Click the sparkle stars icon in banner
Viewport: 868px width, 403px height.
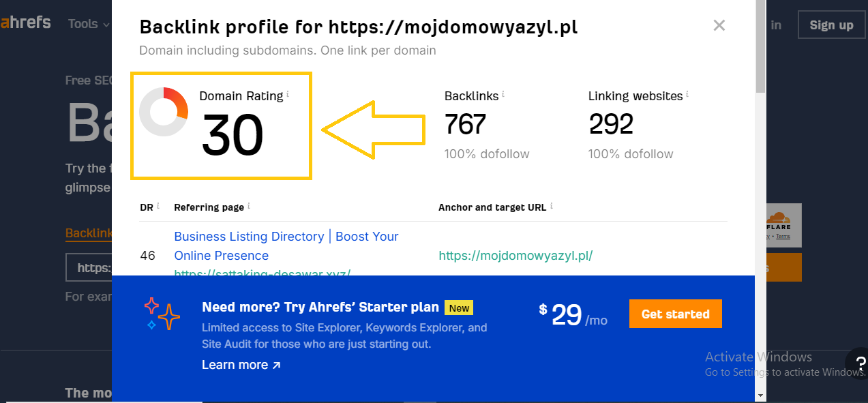click(x=162, y=314)
